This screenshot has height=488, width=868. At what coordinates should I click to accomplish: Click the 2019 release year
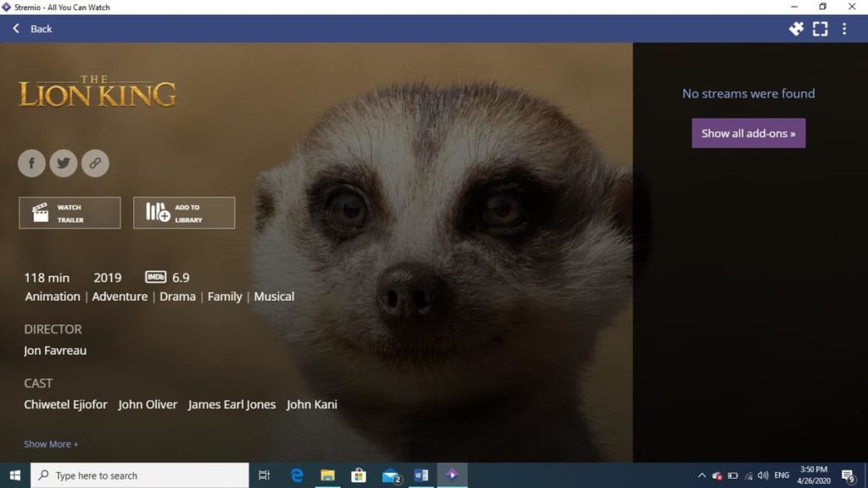click(108, 278)
